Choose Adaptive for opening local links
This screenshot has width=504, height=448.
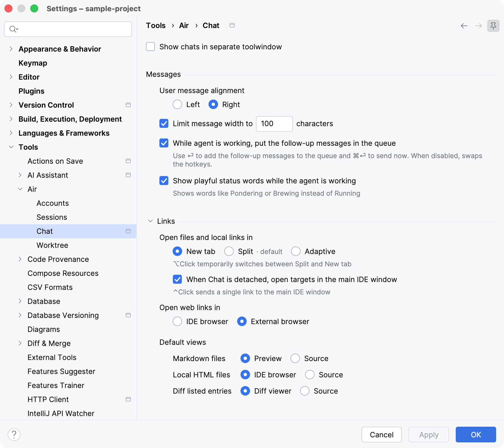[x=296, y=251]
